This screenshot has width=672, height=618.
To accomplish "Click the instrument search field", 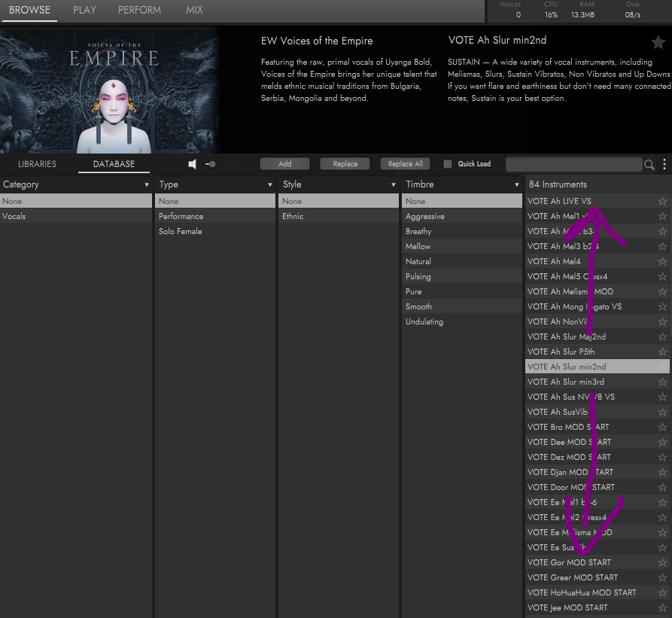I will point(573,164).
